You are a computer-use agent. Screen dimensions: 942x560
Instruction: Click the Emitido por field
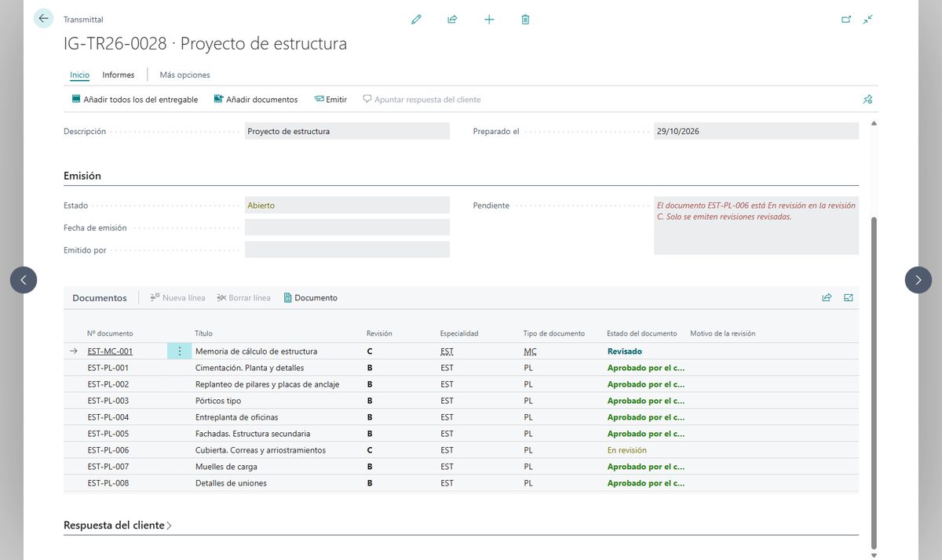pos(347,249)
